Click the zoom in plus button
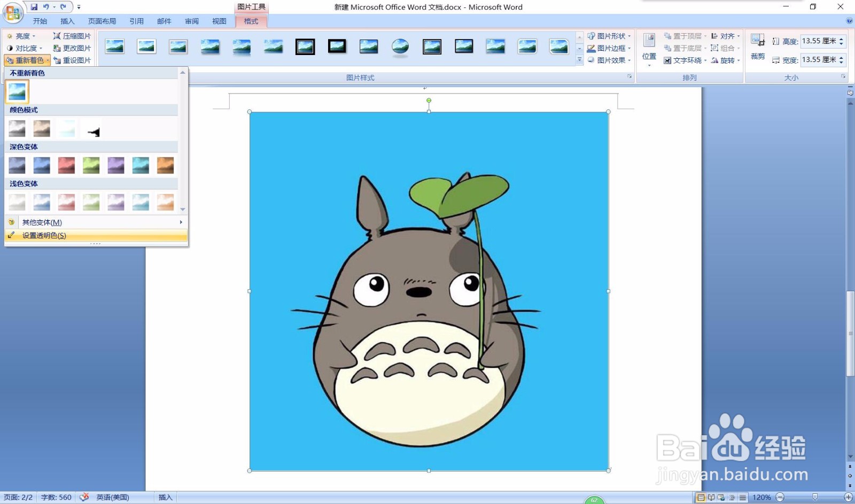The image size is (855, 504). [x=848, y=498]
